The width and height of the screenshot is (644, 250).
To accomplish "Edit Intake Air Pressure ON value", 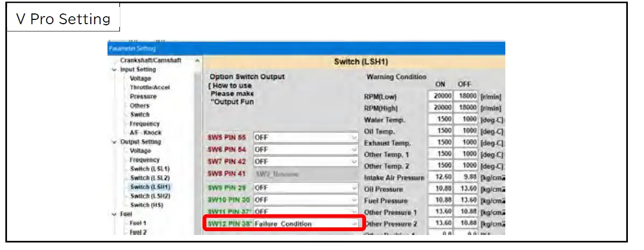I will coord(440,177).
